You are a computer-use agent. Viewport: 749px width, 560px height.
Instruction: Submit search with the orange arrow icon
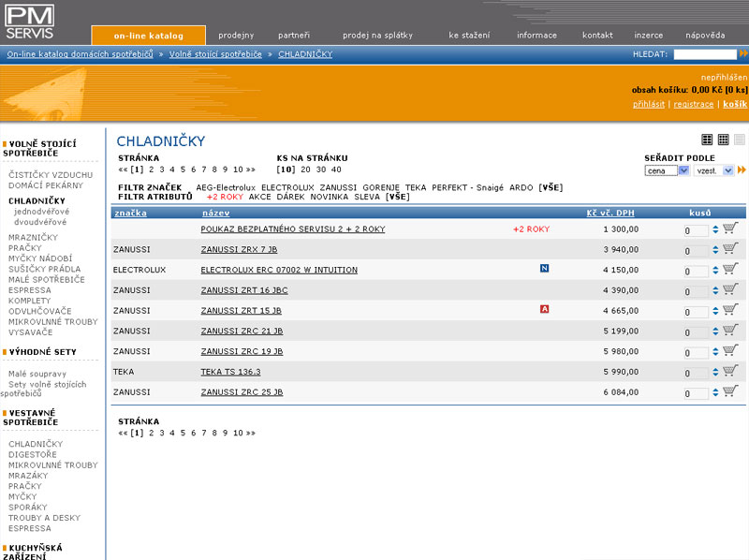[x=743, y=54]
